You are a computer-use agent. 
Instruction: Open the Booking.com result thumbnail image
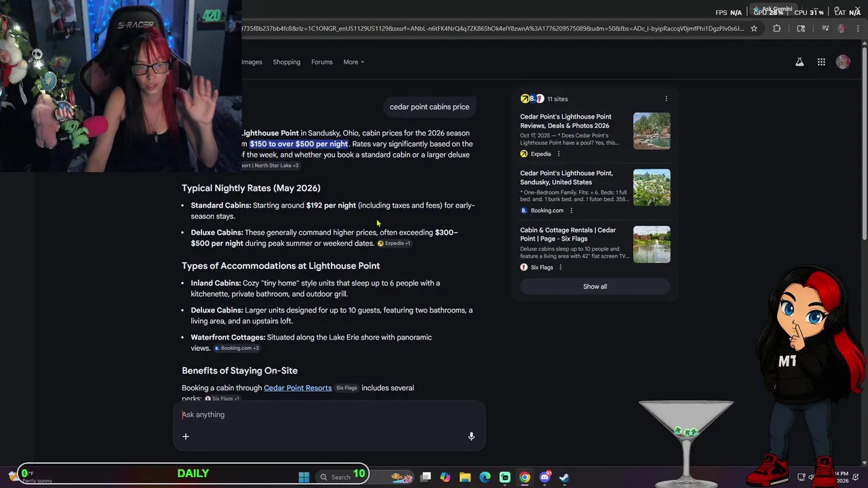pos(652,187)
